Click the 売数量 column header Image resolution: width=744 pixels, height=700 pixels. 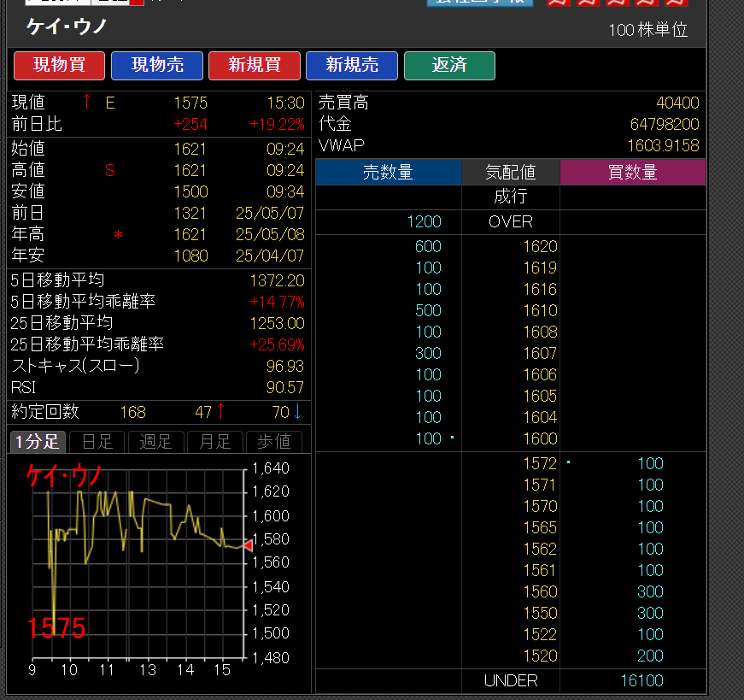pos(388,173)
